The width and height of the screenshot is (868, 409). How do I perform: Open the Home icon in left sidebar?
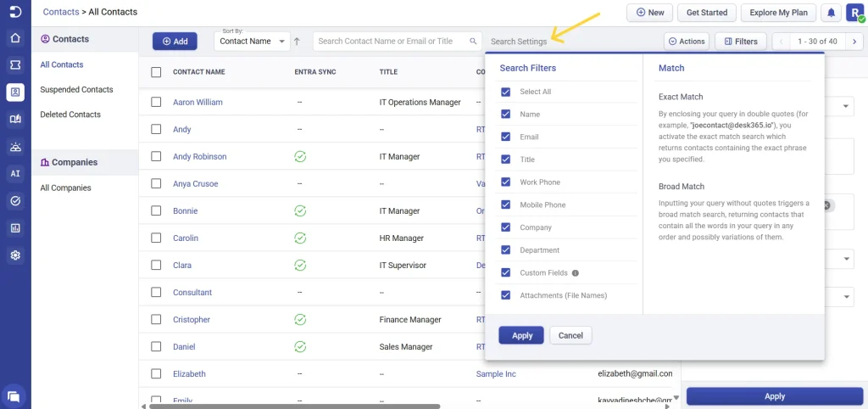[15, 38]
